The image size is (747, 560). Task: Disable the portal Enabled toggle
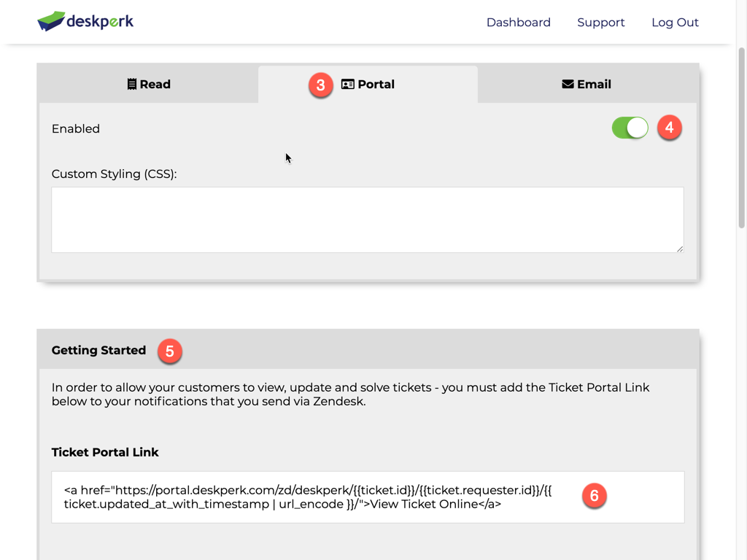[x=630, y=128]
